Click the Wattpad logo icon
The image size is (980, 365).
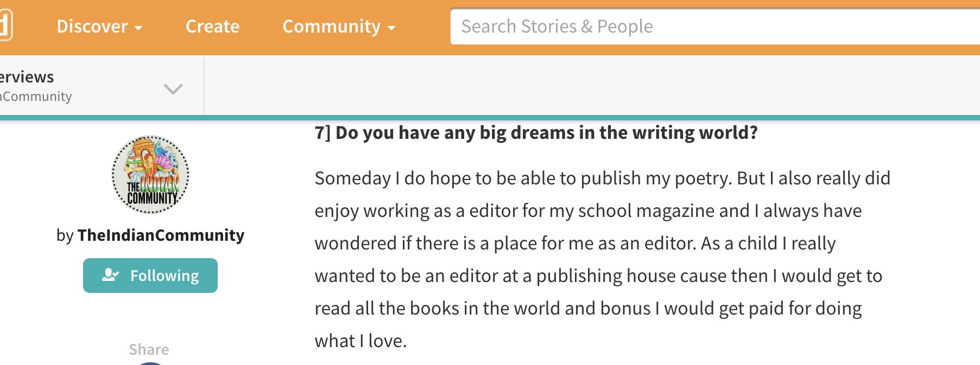click(x=5, y=25)
